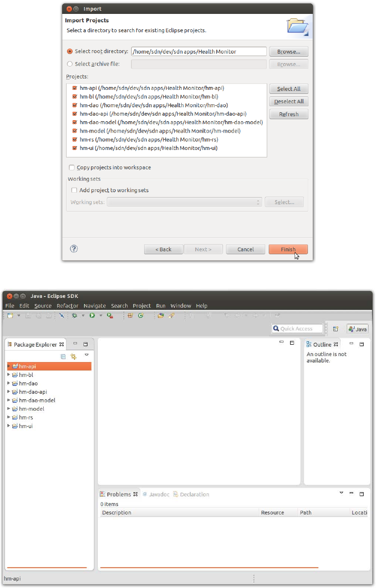Close the Outline tab with X
This screenshot has width=376, height=588.
point(336,344)
